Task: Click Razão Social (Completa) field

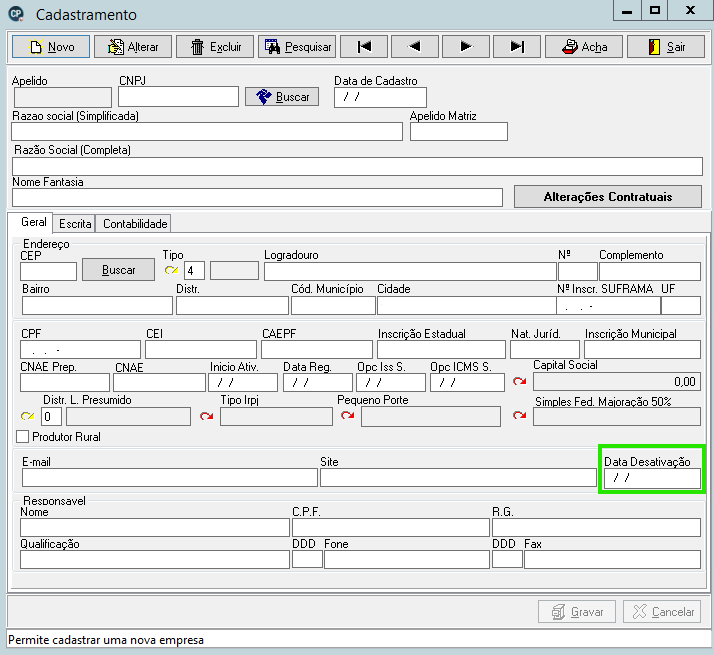Action: [x=357, y=166]
